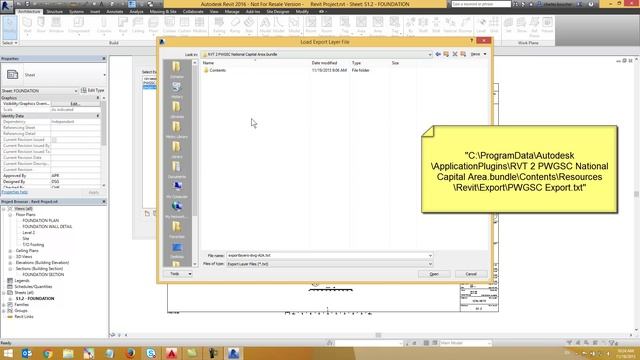
Task: Select the Grid tool in ribbon
Action: coord(494,26)
